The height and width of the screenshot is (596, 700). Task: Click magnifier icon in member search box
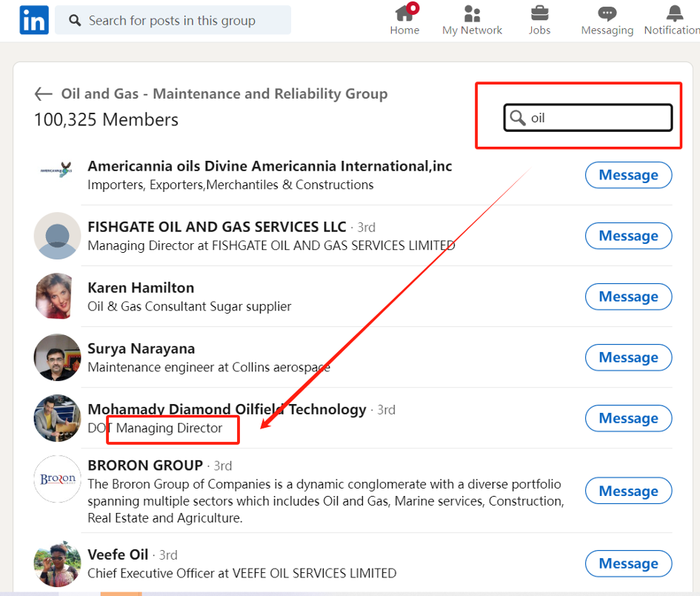tap(518, 118)
